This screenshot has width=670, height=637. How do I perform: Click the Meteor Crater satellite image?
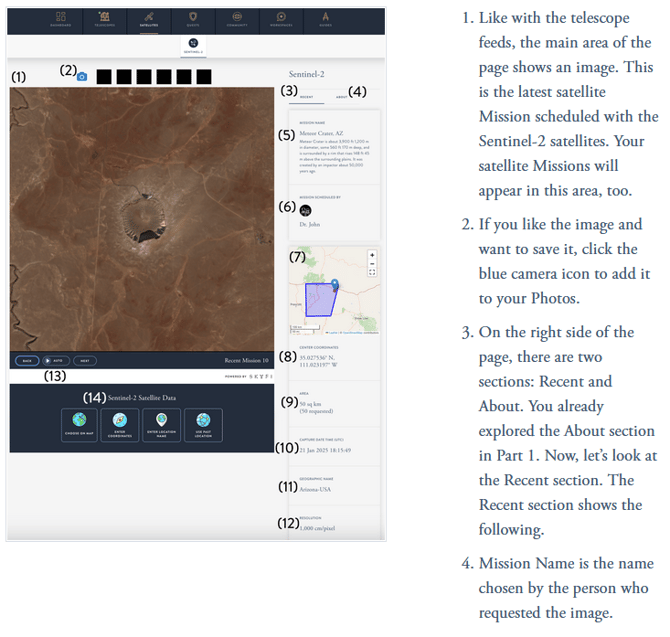tap(140, 218)
